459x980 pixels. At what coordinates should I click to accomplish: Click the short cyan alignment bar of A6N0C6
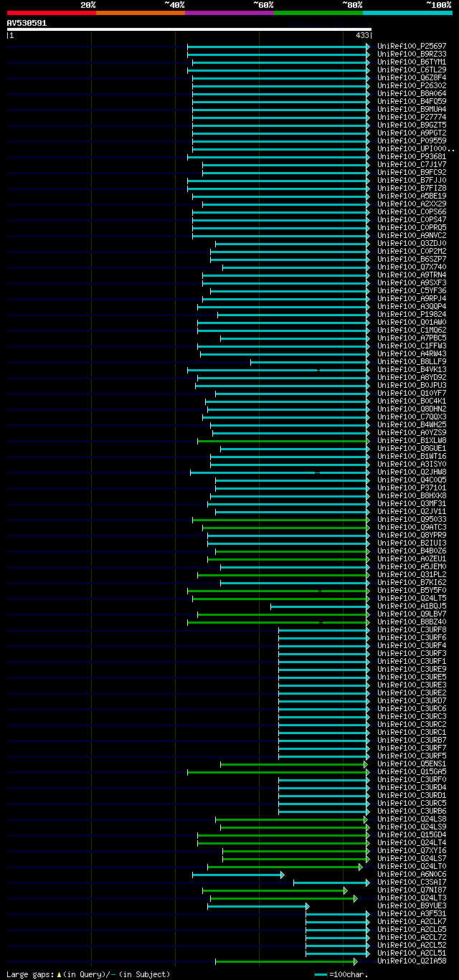[x=238, y=875]
